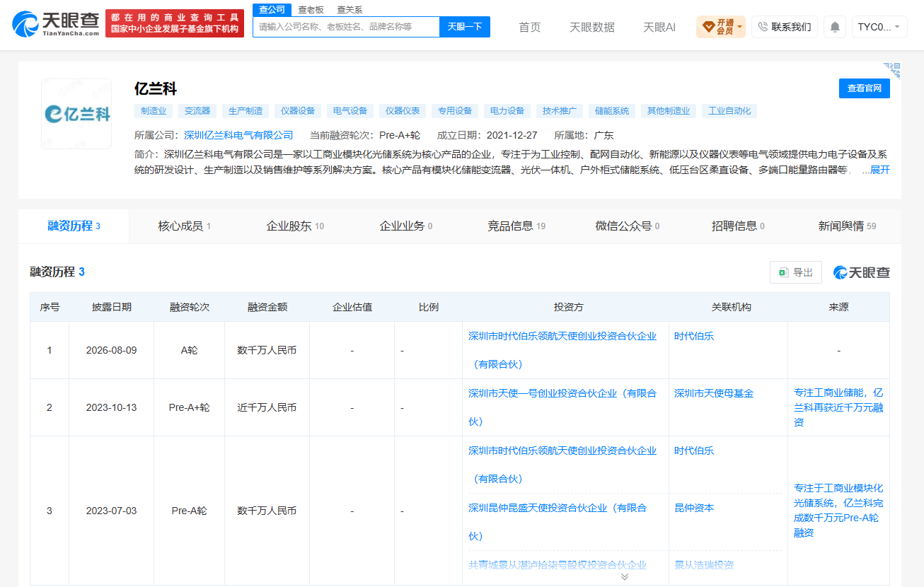This screenshot has height=587, width=924.
Task: Go to 首页 in top navigation
Action: [x=530, y=27]
